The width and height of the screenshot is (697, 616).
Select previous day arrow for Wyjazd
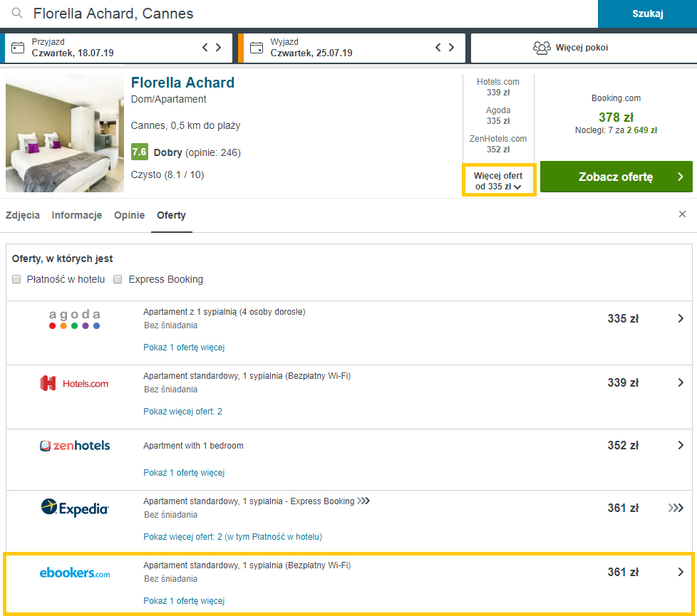click(438, 47)
